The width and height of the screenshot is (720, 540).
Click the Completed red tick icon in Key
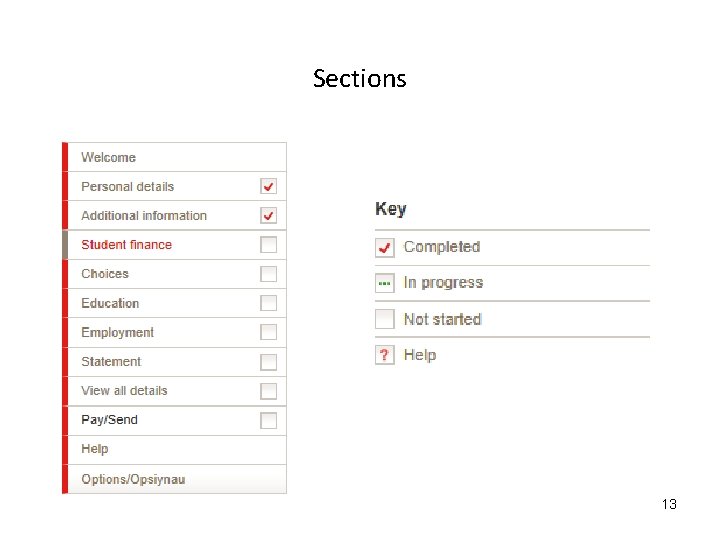click(385, 247)
